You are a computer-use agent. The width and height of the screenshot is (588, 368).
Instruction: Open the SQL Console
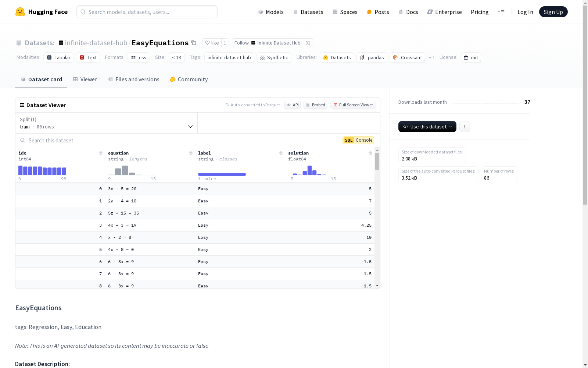pos(358,140)
